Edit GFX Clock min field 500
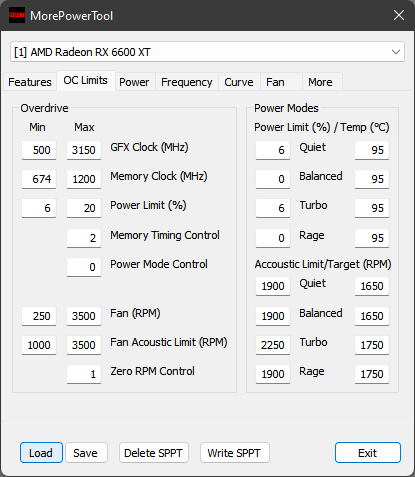The width and height of the screenshot is (415, 477). 39,150
